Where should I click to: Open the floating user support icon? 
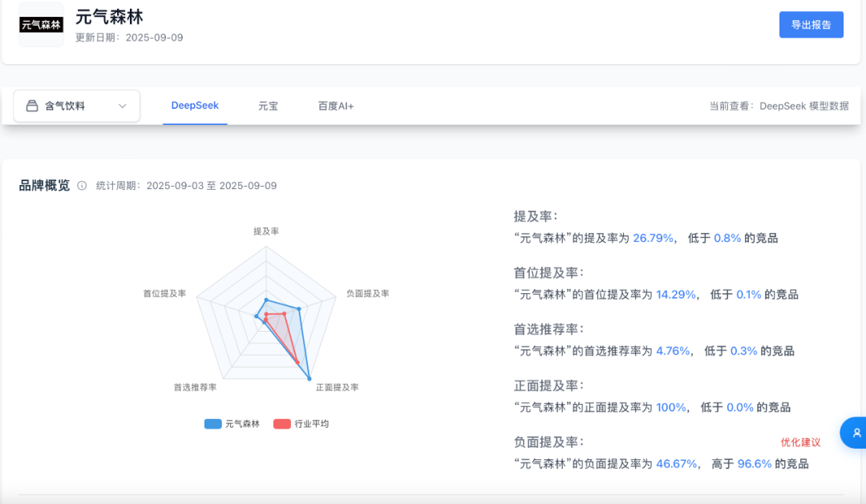click(855, 433)
